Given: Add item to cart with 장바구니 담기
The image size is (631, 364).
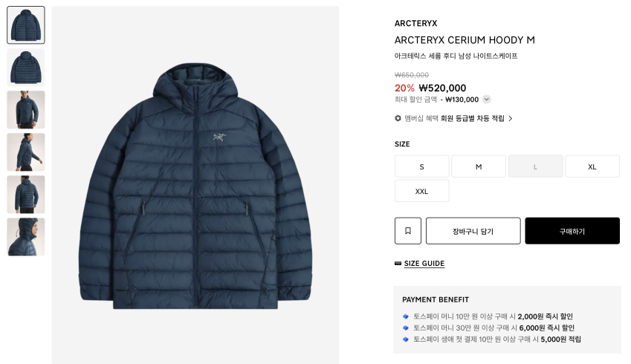Looking at the screenshot, I should tap(473, 231).
